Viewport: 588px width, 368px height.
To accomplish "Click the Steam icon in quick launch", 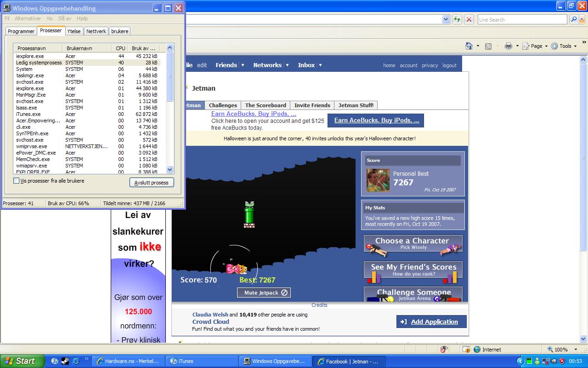I will tap(65, 361).
